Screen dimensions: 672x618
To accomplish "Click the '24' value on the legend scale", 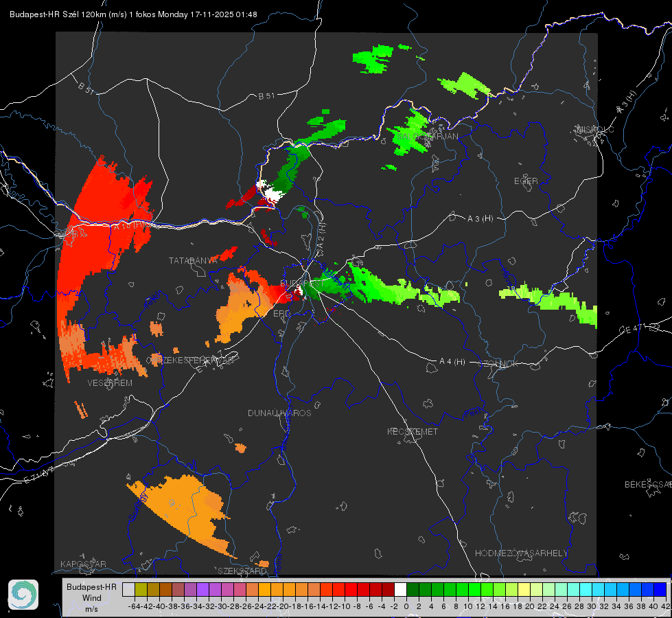I will (555, 606).
